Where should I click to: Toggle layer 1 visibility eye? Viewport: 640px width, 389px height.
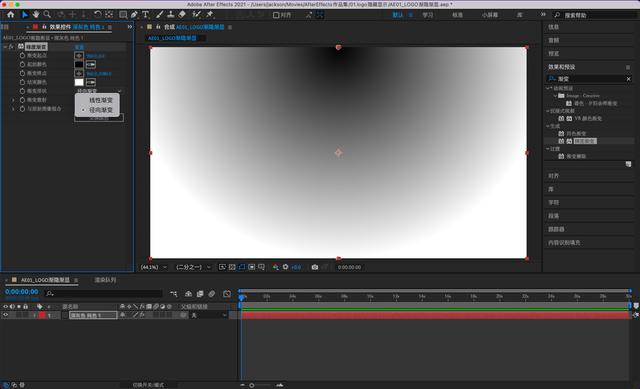click(x=5, y=315)
